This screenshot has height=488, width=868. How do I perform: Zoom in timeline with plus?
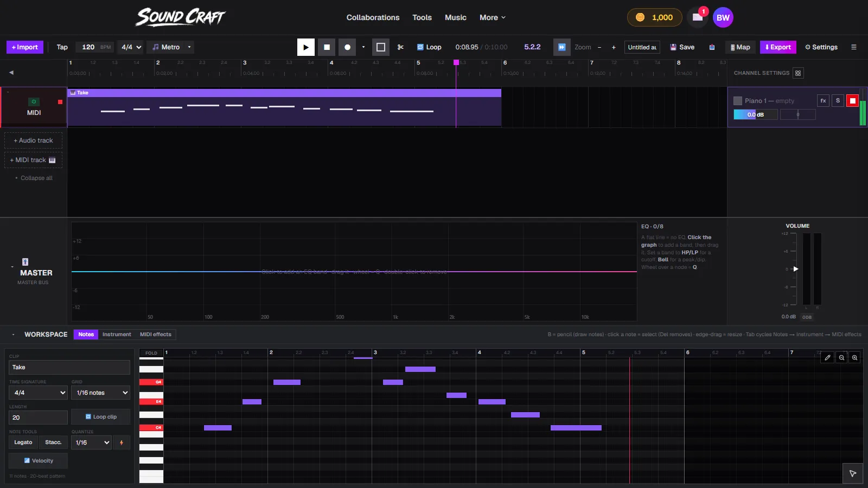(x=614, y=47)
